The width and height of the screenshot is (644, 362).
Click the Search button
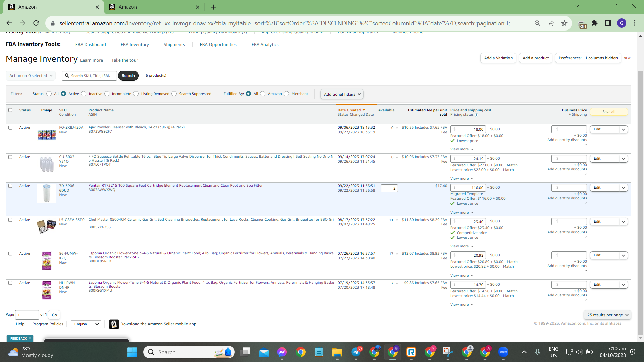(x=128, y=76)
